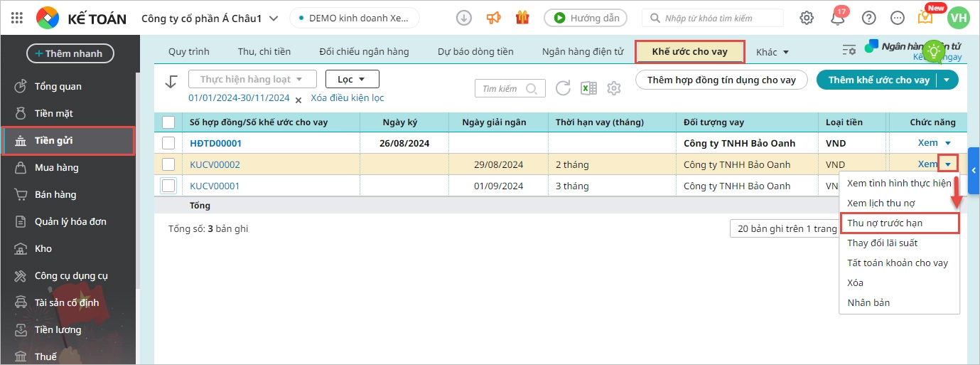Choose Xem lịch thu nợ from menu
Viewport: 980px width, 365px height.
(900, 203)
